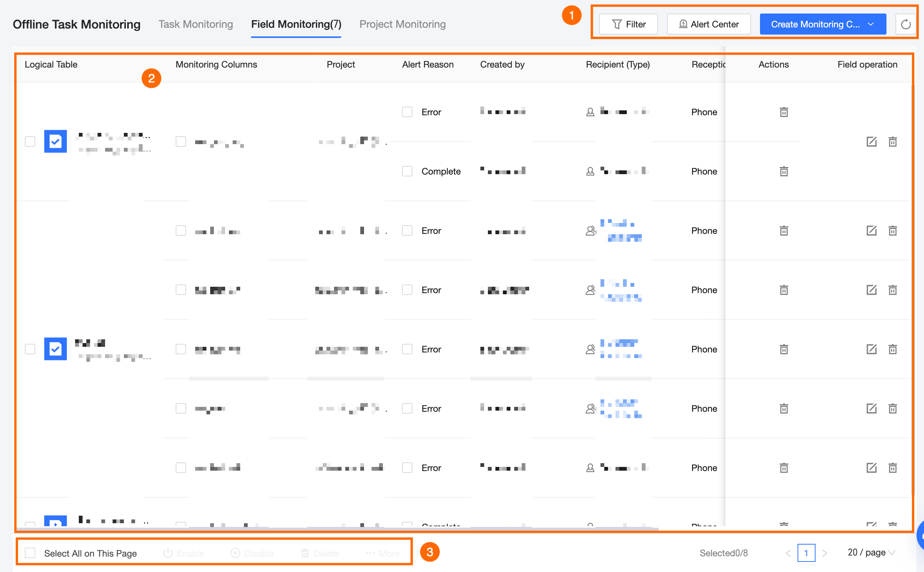Check Select All on This Page
Screen dimensions: 924x572
tap(30, 553)
